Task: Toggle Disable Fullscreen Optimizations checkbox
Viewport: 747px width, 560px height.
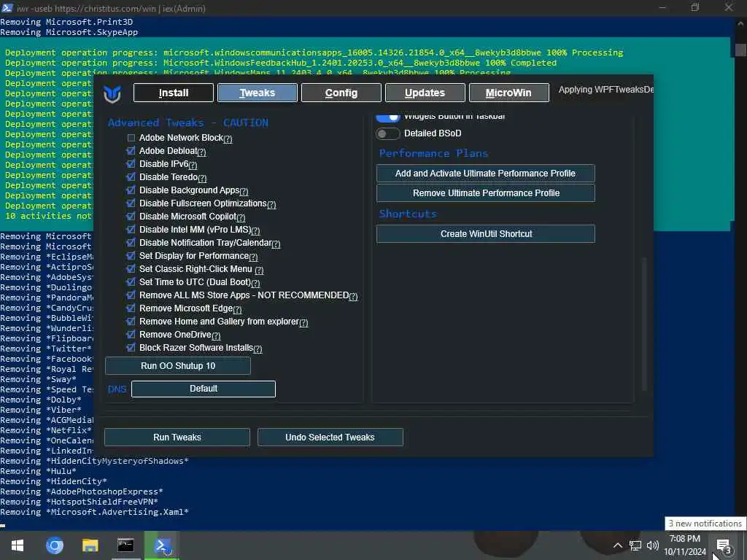Action: pos(131,203)
